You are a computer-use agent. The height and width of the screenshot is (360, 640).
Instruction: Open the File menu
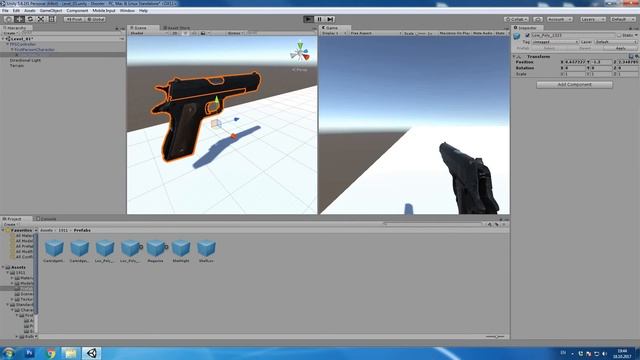coord(5,11)
